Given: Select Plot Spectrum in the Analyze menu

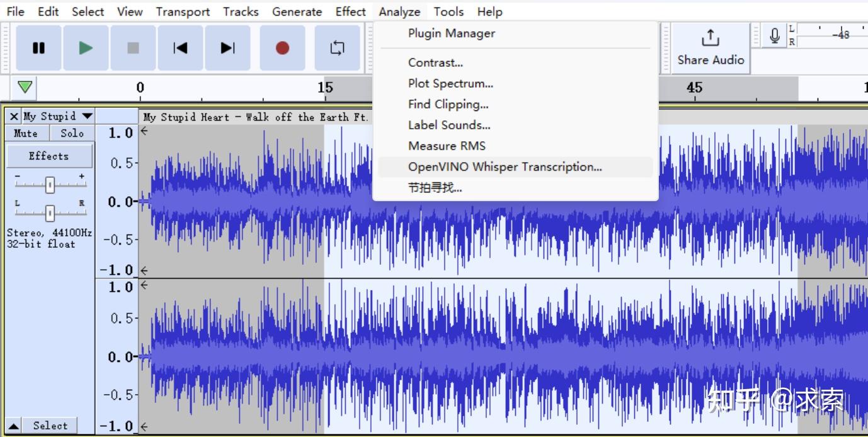Looking at the screenshot, I should [x=450, y=83].
